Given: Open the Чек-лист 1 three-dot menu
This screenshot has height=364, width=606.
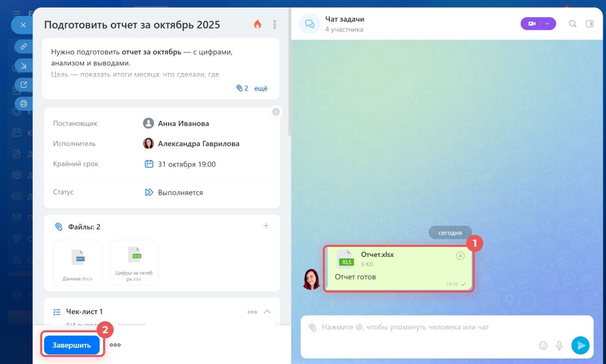Looking at the screenshot, I should (252, 312).
